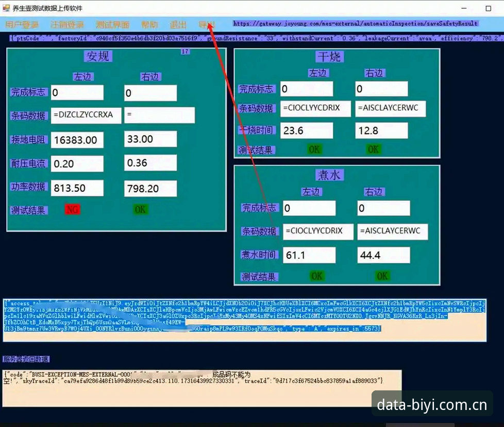504x427 pixels.
Task: Focus 功率数据 field showing 813.50
Action: tap(77, 188)
